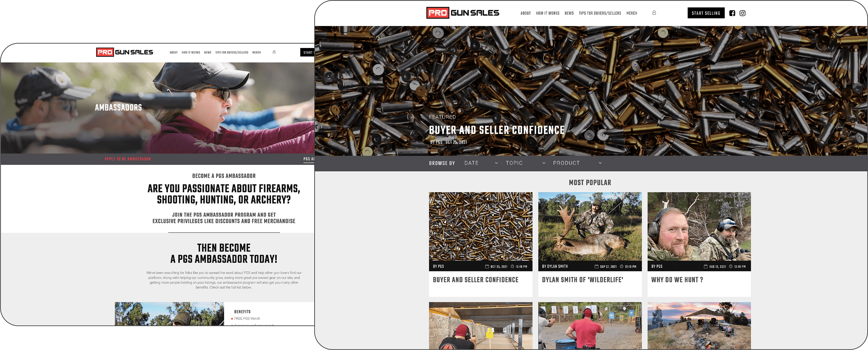The width and height of the screenshot is (868, 350).
Task: Open Facebook icon in right window header
Action: click(x=732, y=13)
